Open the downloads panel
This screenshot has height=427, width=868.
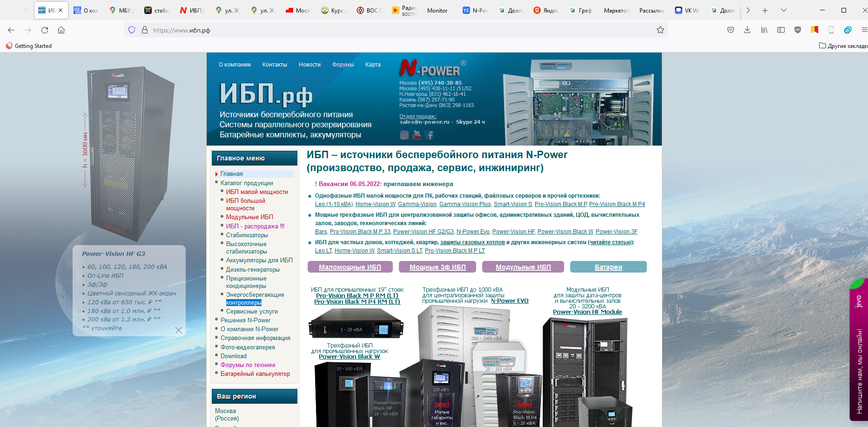point(747,30)
